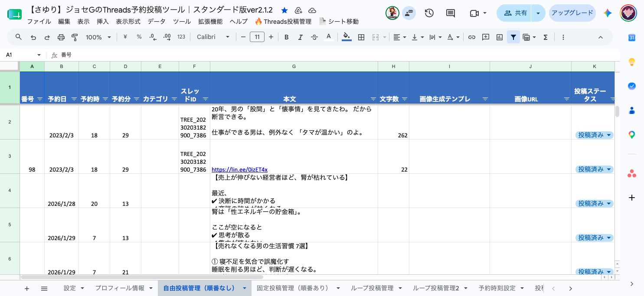644x296 pixels.
Task: Show the all sheets list
Action: (44, 288)
